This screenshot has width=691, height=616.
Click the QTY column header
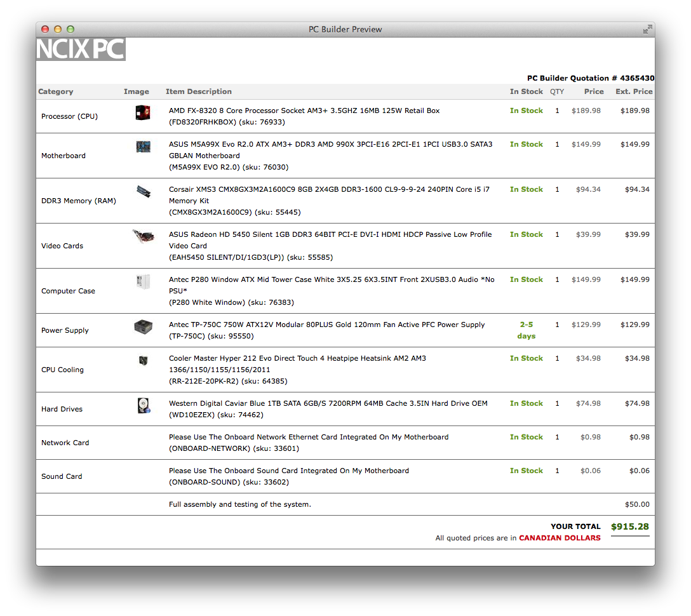(557, 91)
